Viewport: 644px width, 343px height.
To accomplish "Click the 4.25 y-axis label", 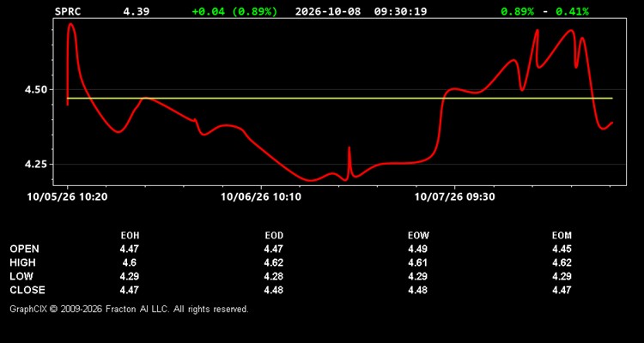I will (37, 164).
